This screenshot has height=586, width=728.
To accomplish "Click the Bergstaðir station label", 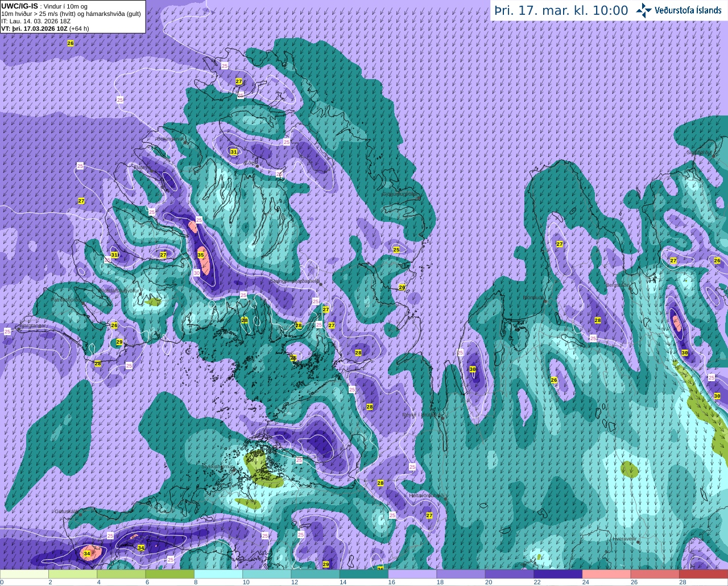I will click(x=618, y=285).
